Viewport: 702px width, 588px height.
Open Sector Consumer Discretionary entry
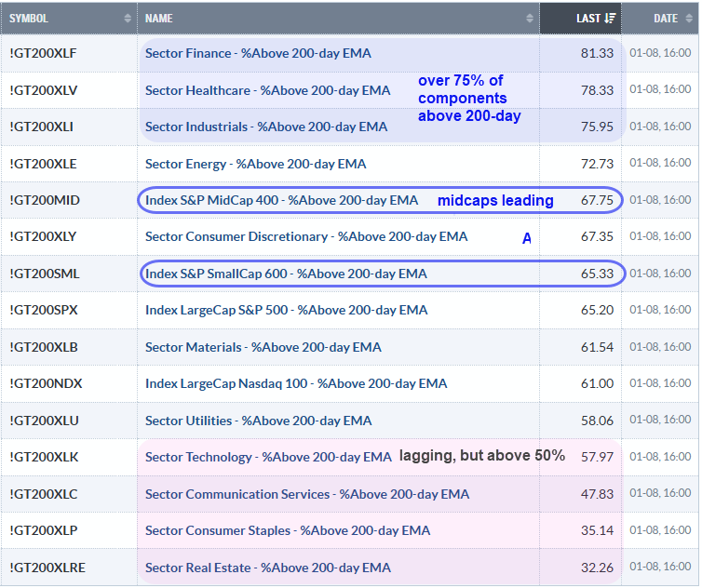click(x=306, y=237)
